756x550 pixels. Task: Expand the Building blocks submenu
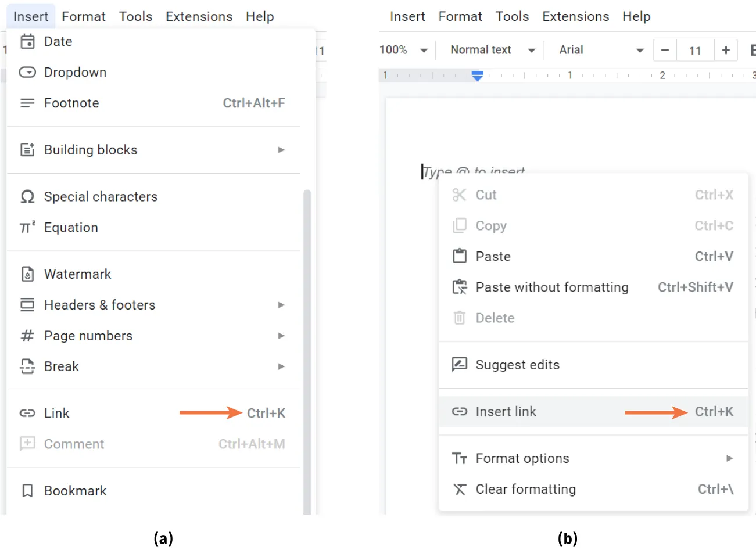click(281, 150)
